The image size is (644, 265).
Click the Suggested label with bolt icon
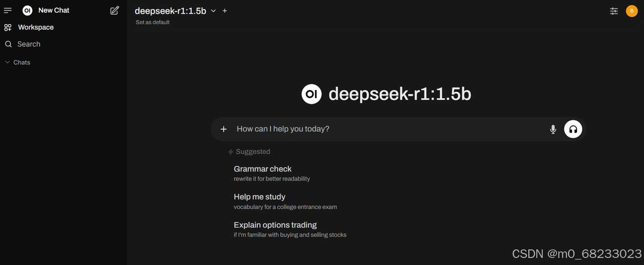(249, 152)
